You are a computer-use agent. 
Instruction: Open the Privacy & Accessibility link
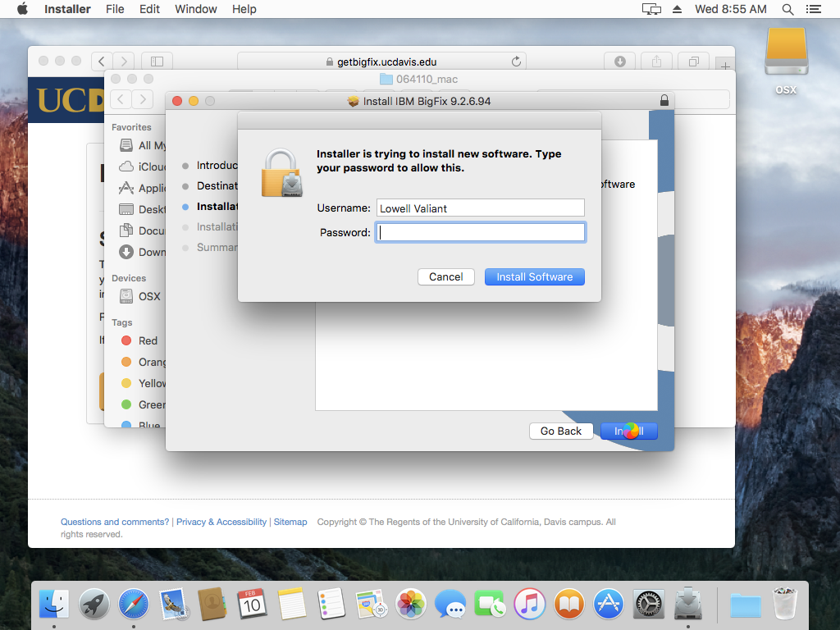tap(221, 522)
